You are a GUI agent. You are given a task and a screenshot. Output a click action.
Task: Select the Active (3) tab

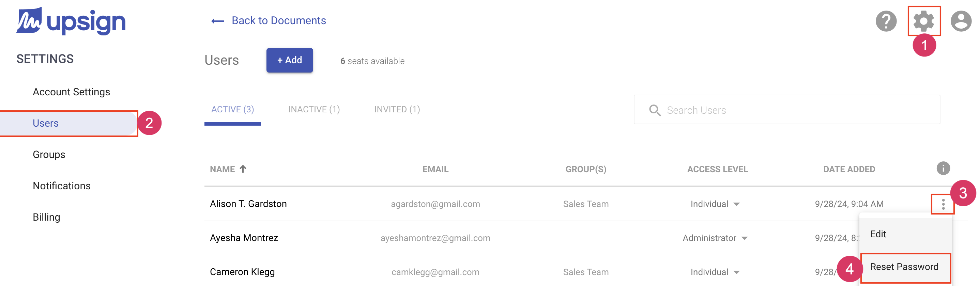coord(232,110)
